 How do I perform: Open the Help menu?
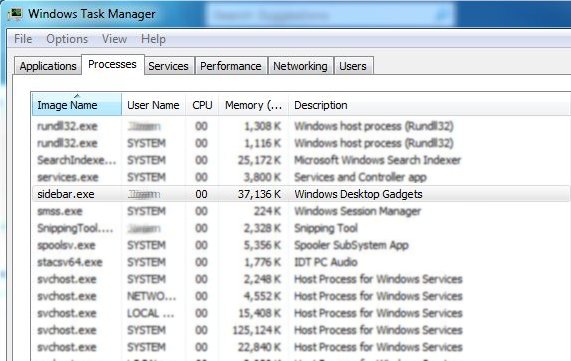click(x=153, y=39)
